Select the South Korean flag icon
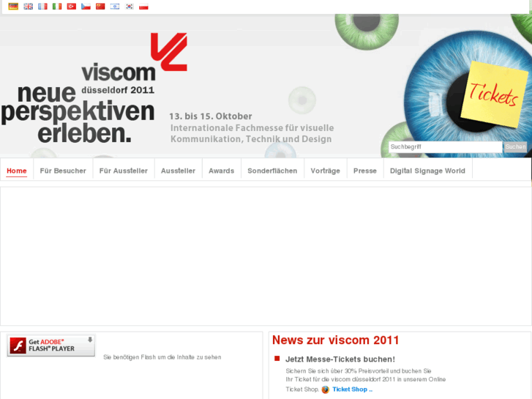532x399 pixels. [x=130, y=7]
